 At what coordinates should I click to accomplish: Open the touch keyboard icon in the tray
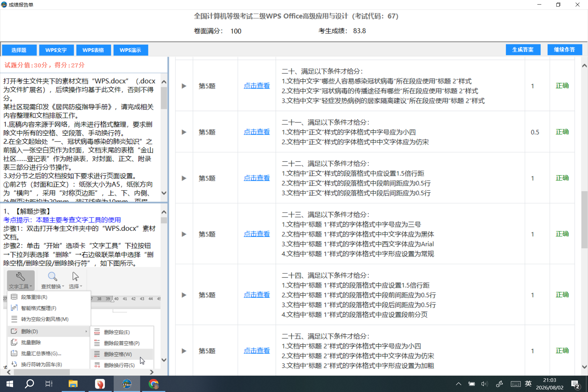(x=516, y=384)
